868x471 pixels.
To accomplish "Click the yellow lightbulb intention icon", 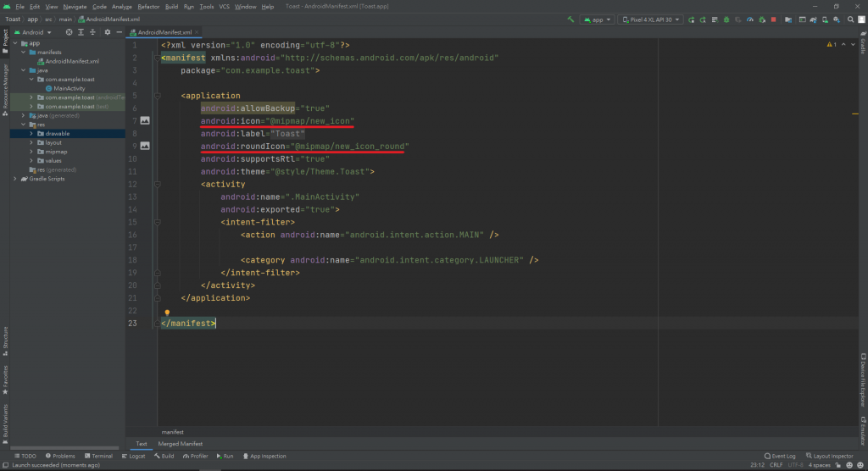I will (x=167, y=313).
